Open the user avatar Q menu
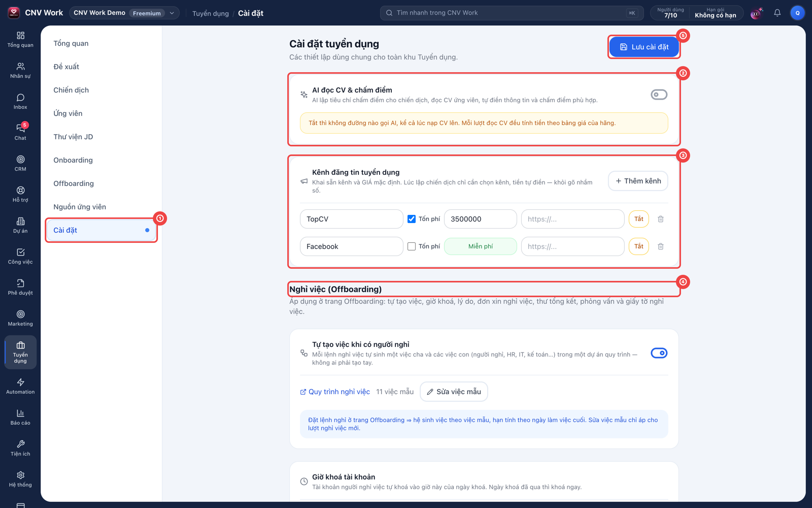 click(x=797, y=13)
